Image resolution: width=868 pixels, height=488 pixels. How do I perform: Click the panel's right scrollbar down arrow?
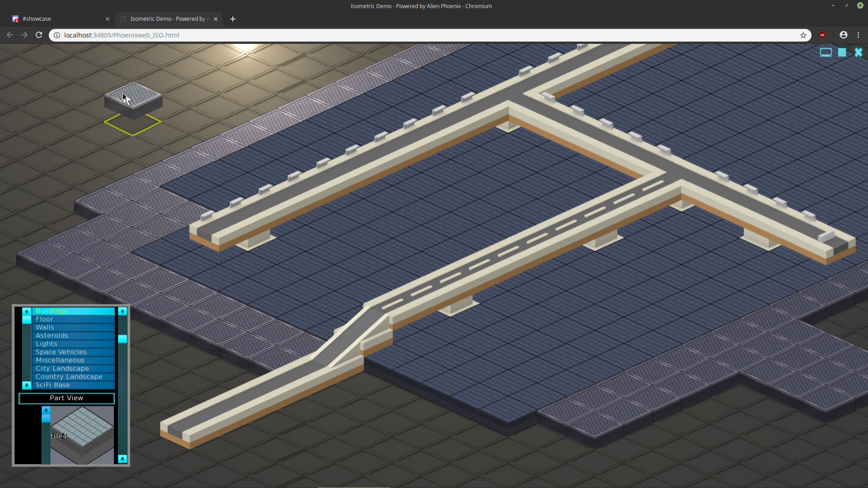[122, 459]
